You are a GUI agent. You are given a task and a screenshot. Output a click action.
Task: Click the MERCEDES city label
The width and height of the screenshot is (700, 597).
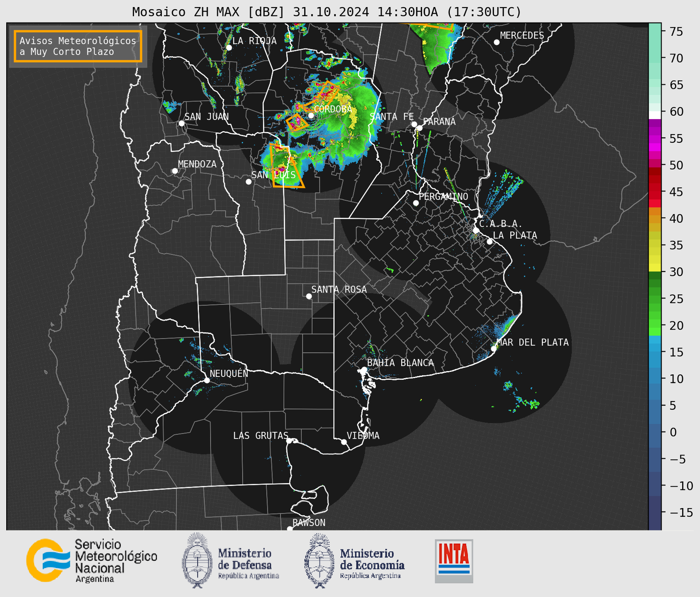click(522, 36)
